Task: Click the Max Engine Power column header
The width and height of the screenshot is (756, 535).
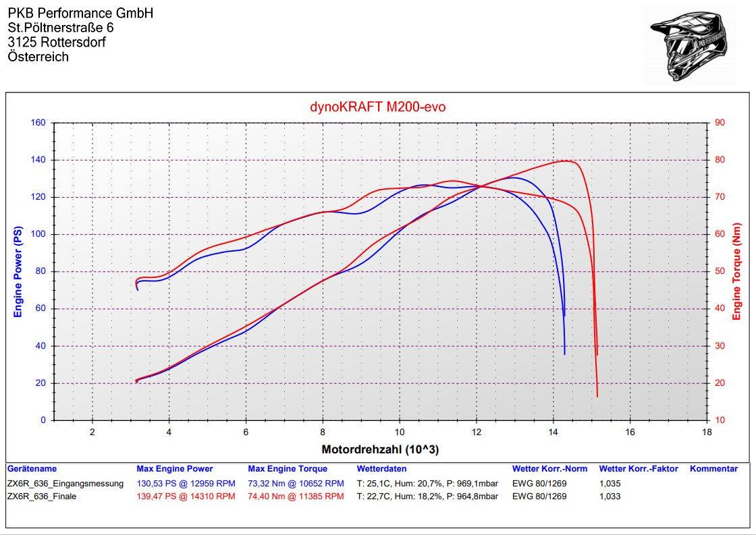Action: tap(174, 469)
